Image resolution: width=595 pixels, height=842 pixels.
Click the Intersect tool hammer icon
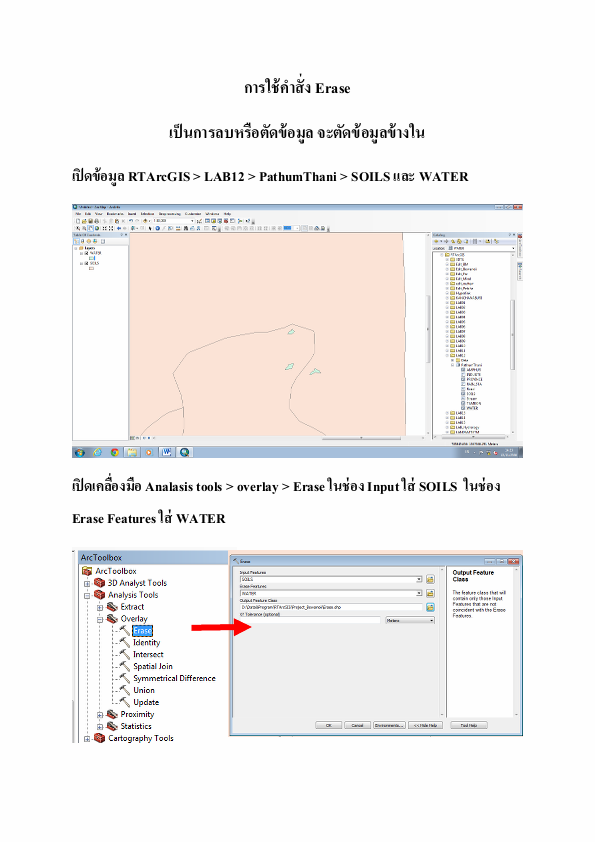[125, 654]
